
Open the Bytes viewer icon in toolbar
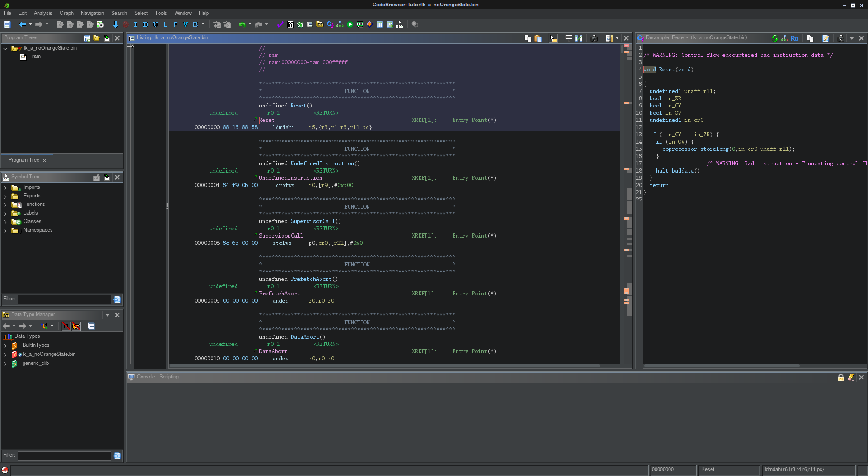click(290, 25)
